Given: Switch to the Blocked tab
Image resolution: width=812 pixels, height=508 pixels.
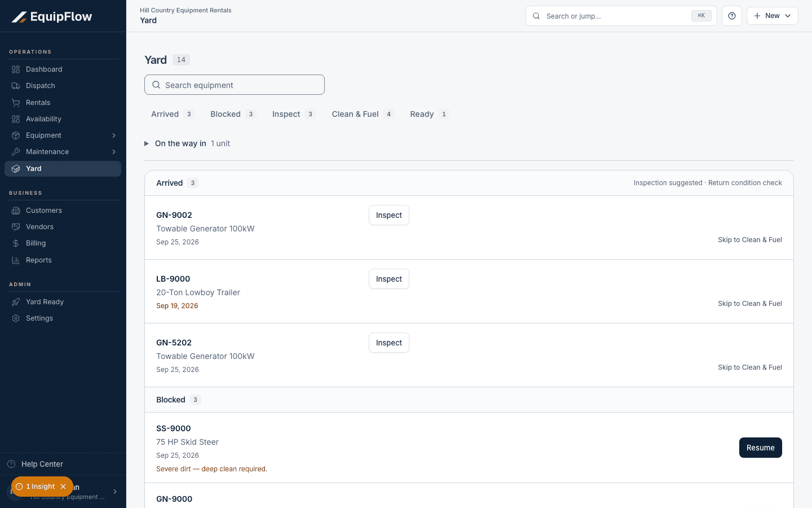Looking at the screenshot, I should [233, 114].
